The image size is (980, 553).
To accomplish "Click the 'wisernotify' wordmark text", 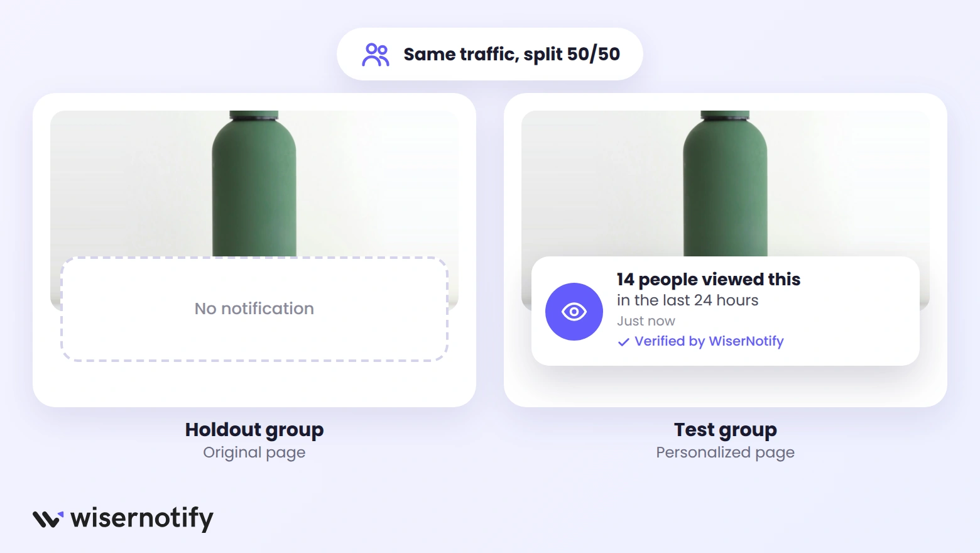I will tap(142, 518).
